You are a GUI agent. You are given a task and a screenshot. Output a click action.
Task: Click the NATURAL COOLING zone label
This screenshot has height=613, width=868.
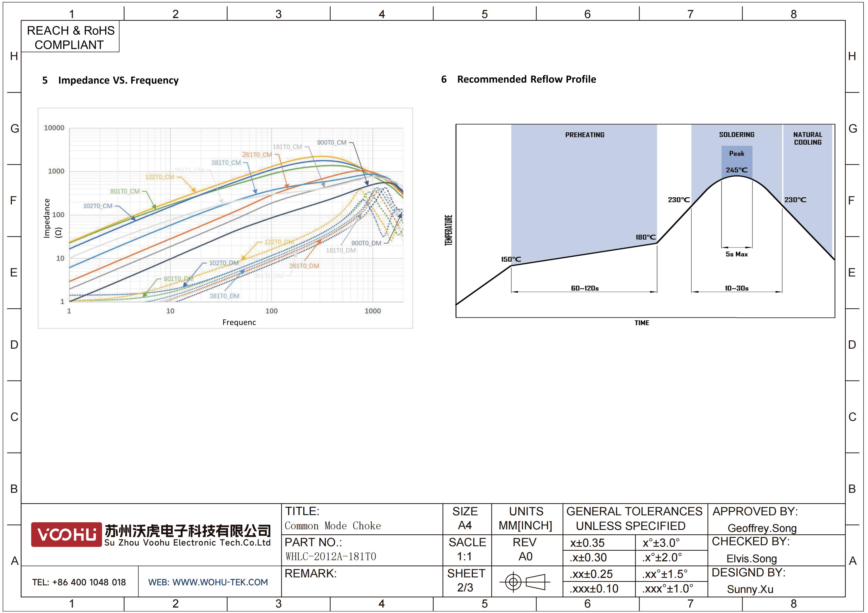point(808,138)
